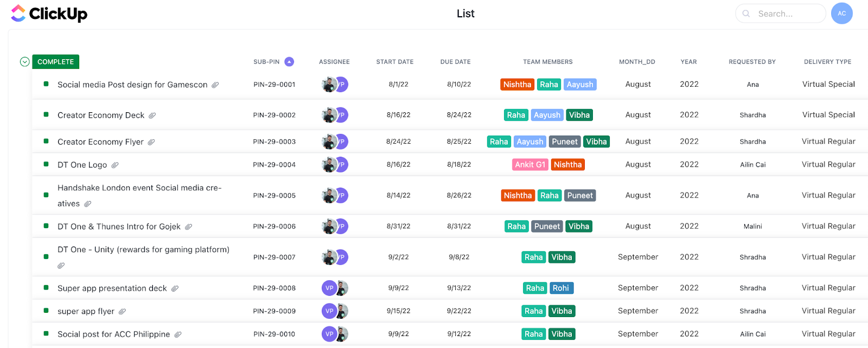Toggle SUB-PIN sort arrow

pyautogui.click(x=289, y=62)
